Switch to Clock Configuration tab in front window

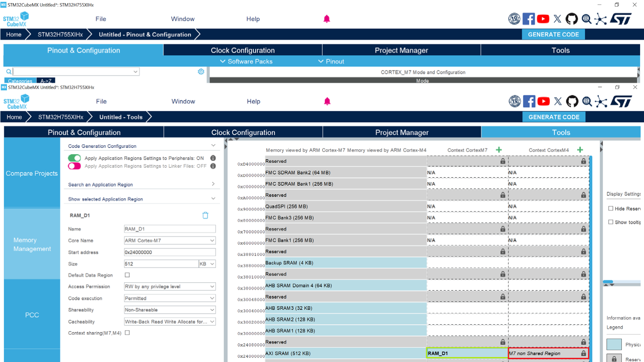[x=243, y=132]
